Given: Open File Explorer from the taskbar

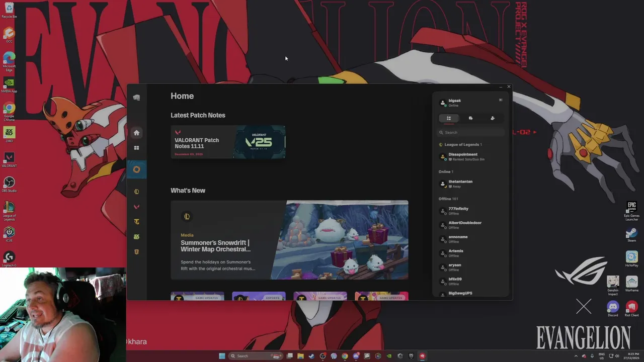Looking at the screenshot, I should click(300, 356).
